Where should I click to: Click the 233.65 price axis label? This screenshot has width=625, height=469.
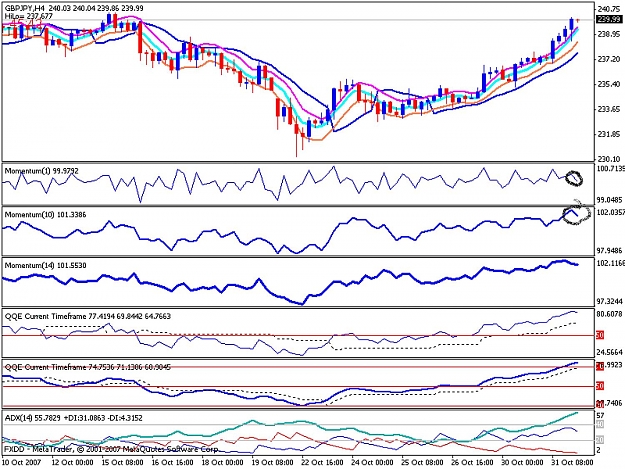(609, 109)
